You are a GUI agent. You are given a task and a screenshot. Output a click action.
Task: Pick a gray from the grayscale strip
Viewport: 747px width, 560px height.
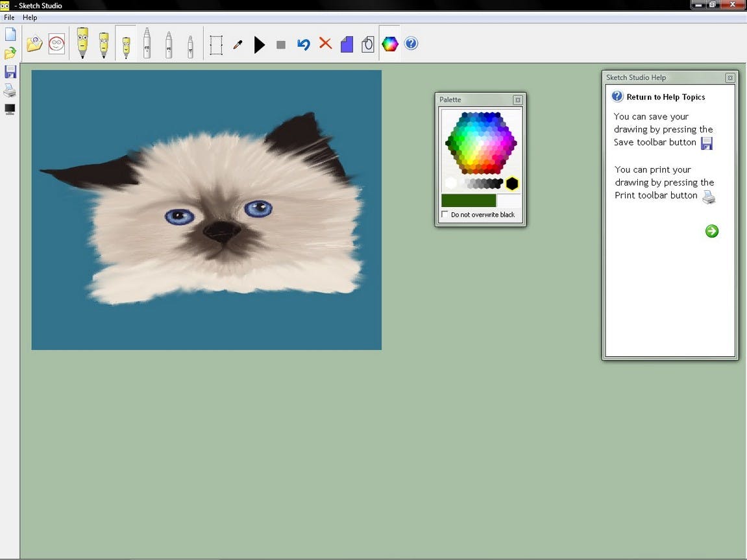point(483,184)
